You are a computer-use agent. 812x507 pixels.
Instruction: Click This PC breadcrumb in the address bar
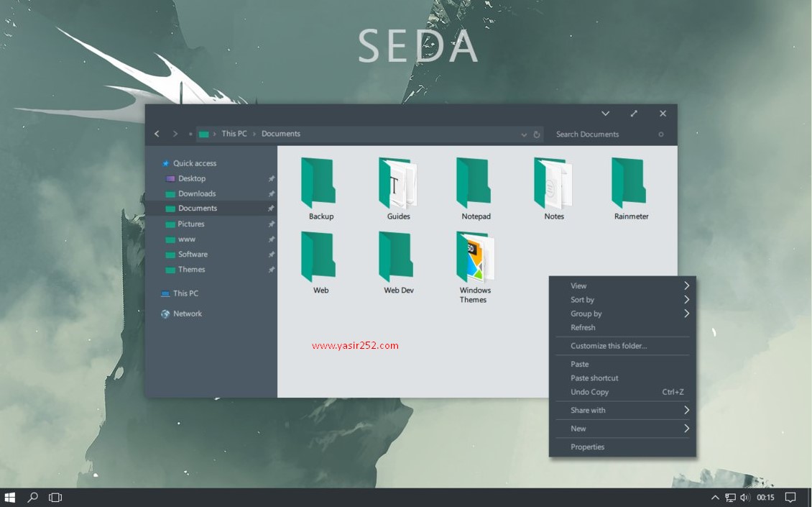[234, 133]
